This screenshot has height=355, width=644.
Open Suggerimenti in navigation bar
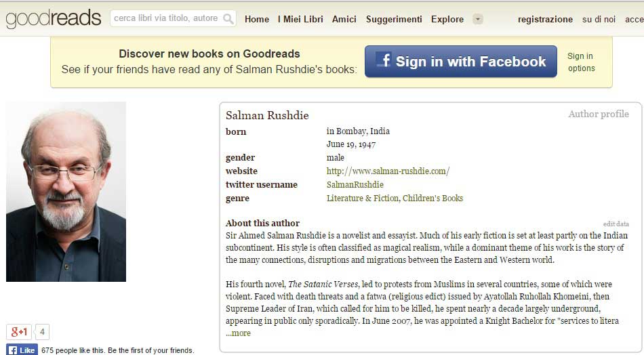(x=394, y=19)
